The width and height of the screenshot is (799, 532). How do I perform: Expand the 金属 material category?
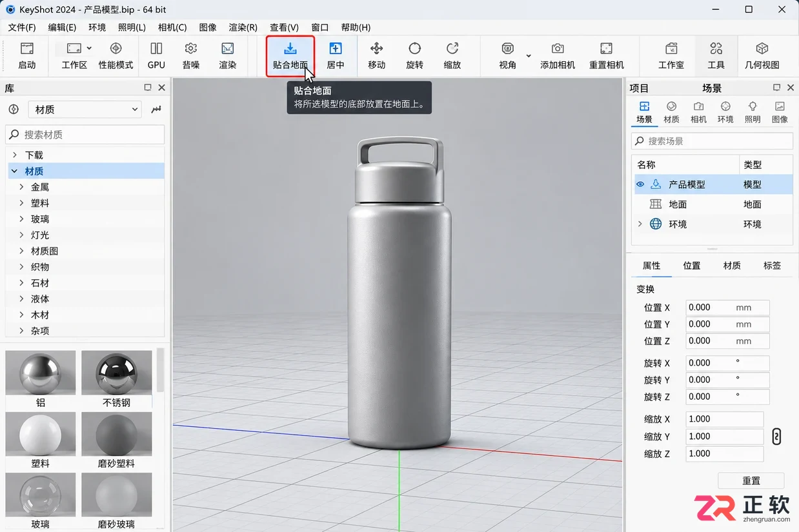(21, 187)
